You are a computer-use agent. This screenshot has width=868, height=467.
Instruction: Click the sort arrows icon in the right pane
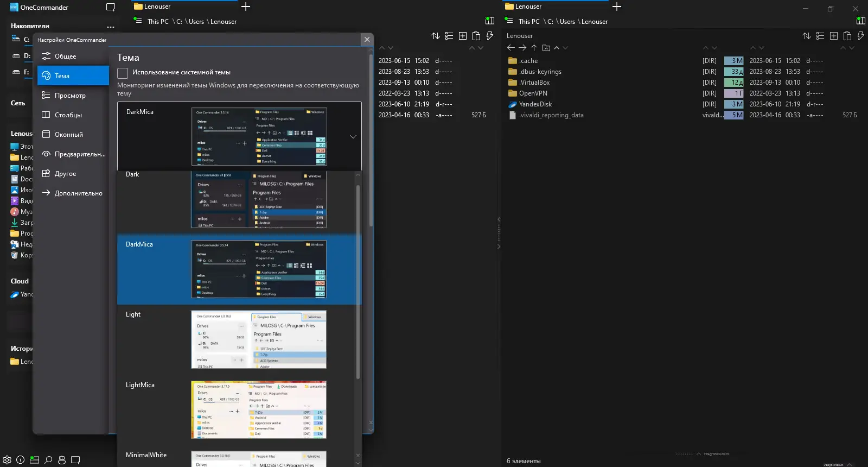tap(807, 36)
